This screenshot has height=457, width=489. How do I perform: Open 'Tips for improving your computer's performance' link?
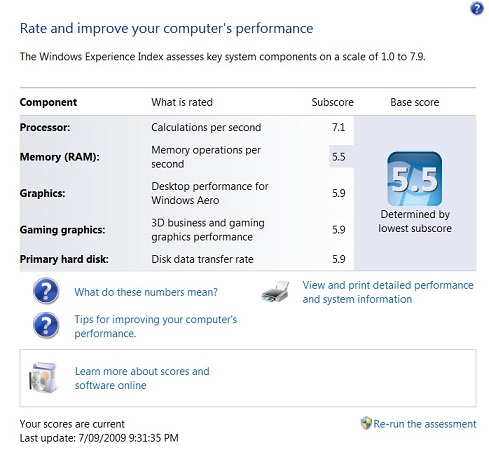point(156,326)
